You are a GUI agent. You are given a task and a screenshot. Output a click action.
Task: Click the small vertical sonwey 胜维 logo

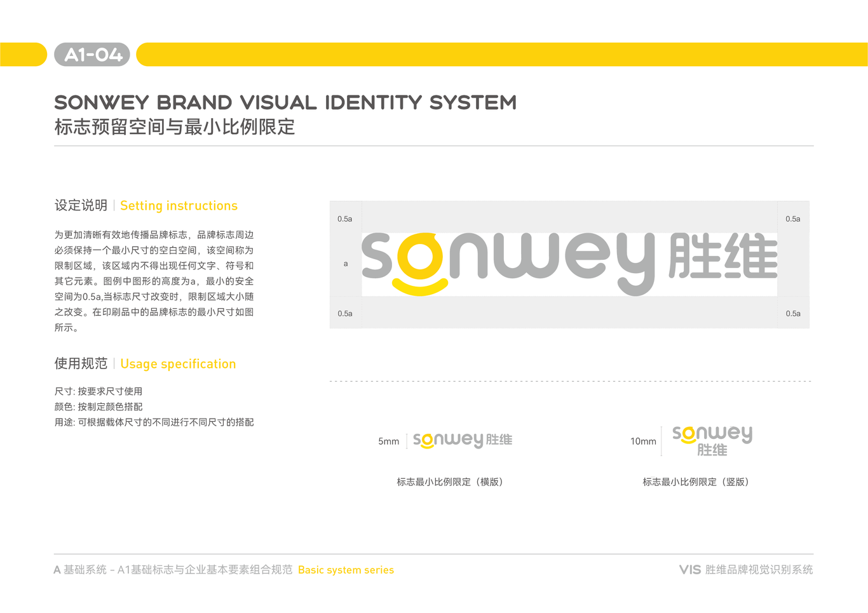coord(712,441)
